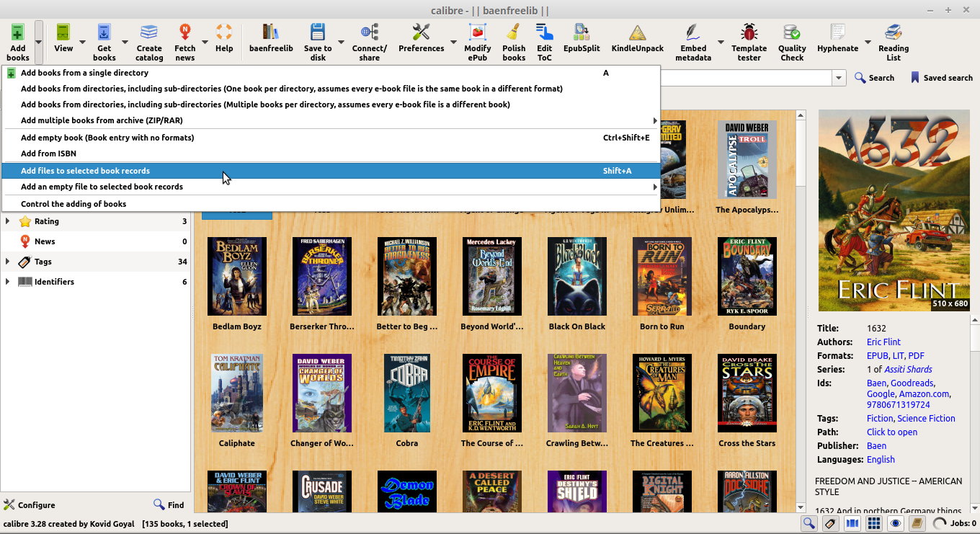Screen dimensions: 980x534
Task: Toggle the search bar layout button
Action: [809, 524]
